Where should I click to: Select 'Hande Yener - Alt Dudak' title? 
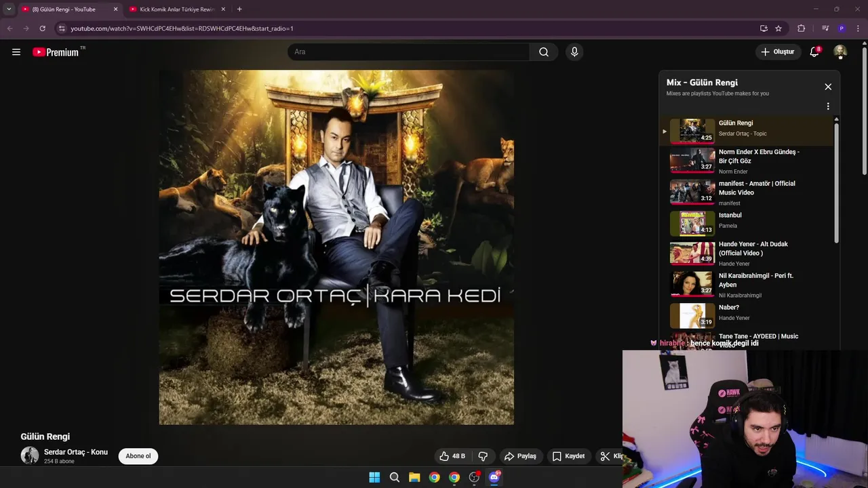753,249
